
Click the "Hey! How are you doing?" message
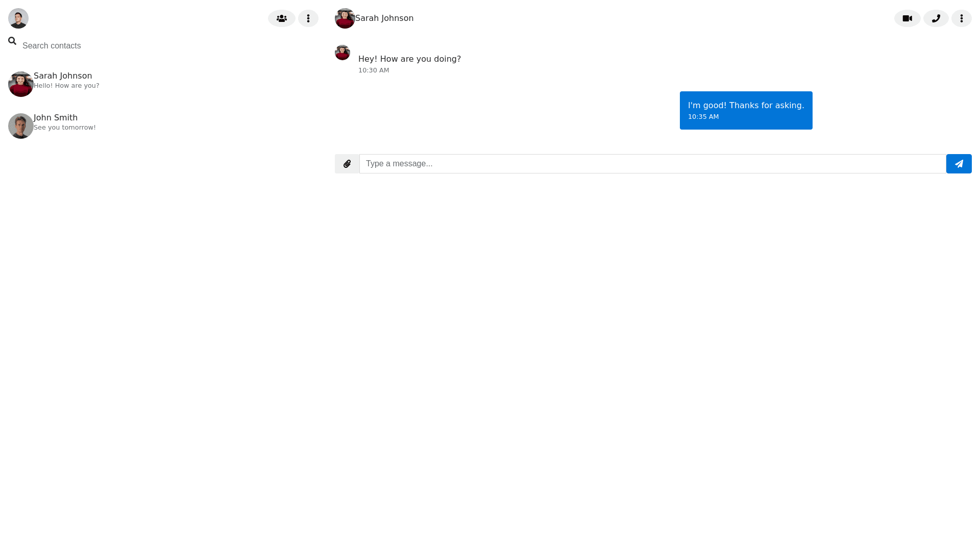[409, 59]
